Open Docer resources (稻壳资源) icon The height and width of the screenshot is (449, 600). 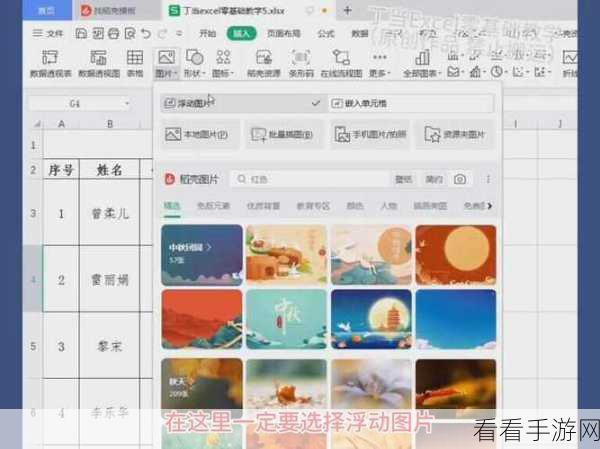(264, 64)
